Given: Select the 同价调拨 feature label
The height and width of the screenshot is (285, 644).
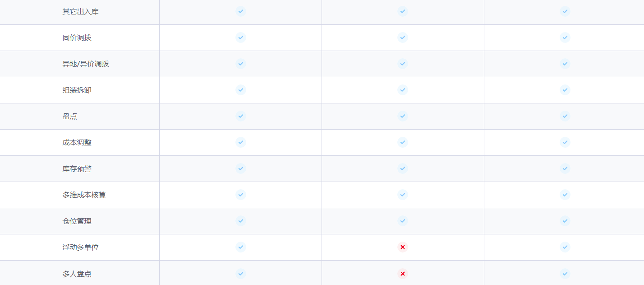Looking at the screenshot, I should coord(77,38).
